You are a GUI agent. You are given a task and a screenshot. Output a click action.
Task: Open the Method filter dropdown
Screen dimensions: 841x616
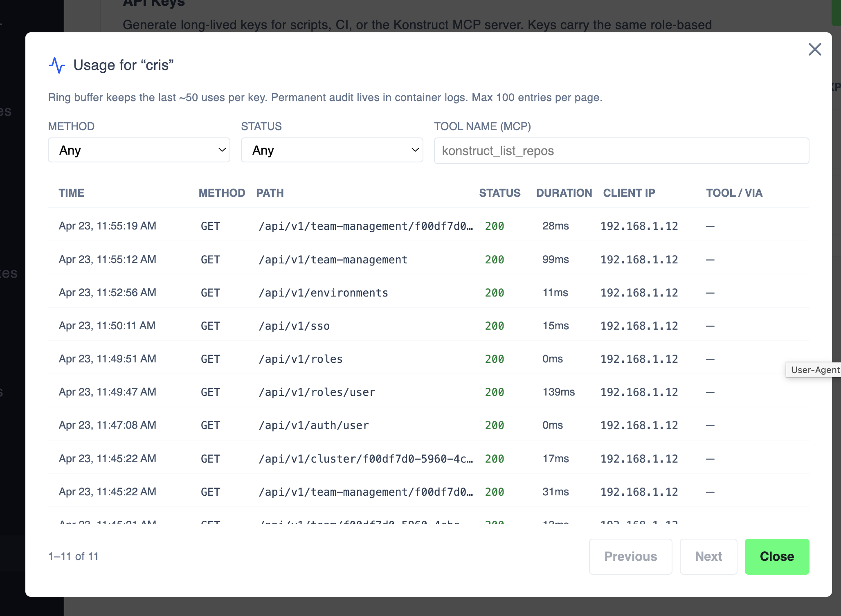tap(139, 150)
